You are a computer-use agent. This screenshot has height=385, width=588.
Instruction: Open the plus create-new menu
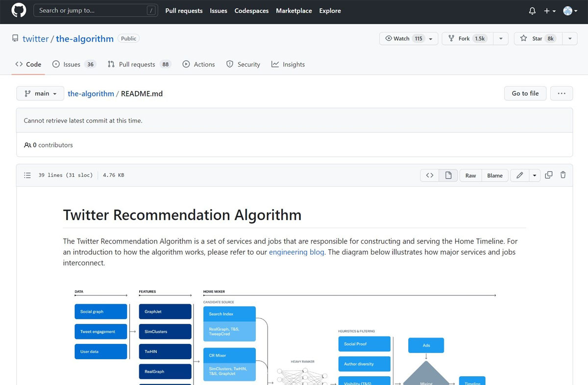[550, 11]
